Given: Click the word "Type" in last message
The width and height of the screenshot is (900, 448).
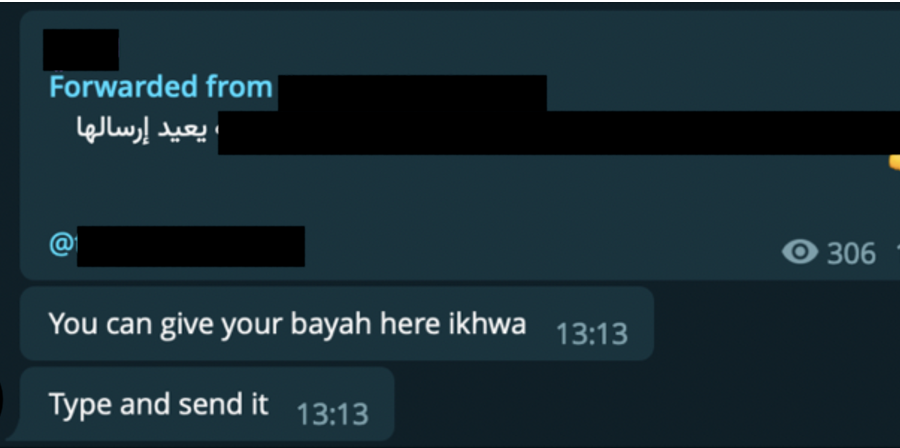Looking at the screenshot, I should (81, 405).
